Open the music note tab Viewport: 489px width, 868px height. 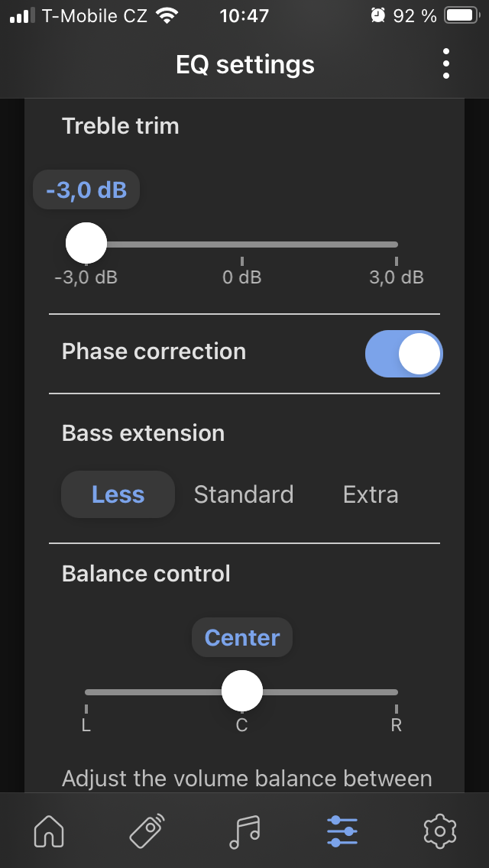pos(244,831)
